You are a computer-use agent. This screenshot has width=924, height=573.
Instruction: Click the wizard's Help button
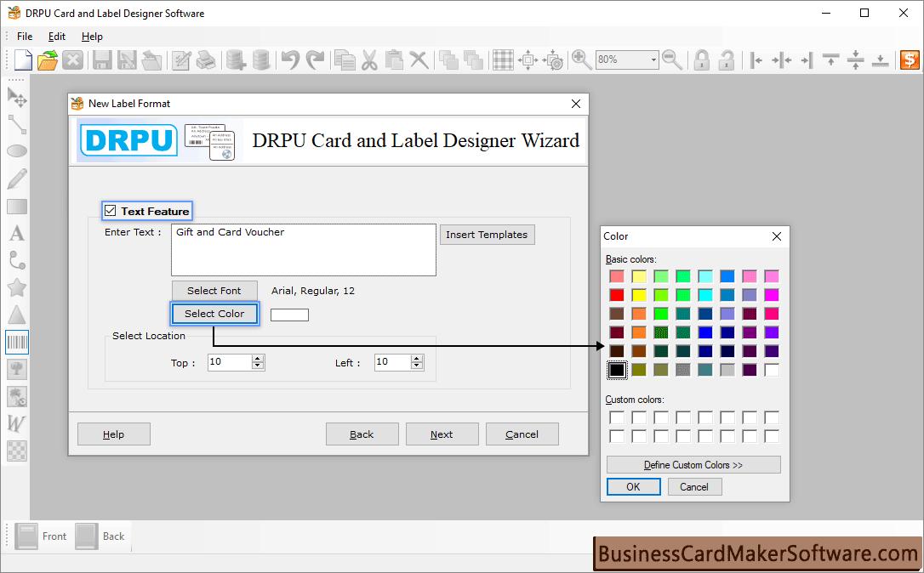coord(114,434)
